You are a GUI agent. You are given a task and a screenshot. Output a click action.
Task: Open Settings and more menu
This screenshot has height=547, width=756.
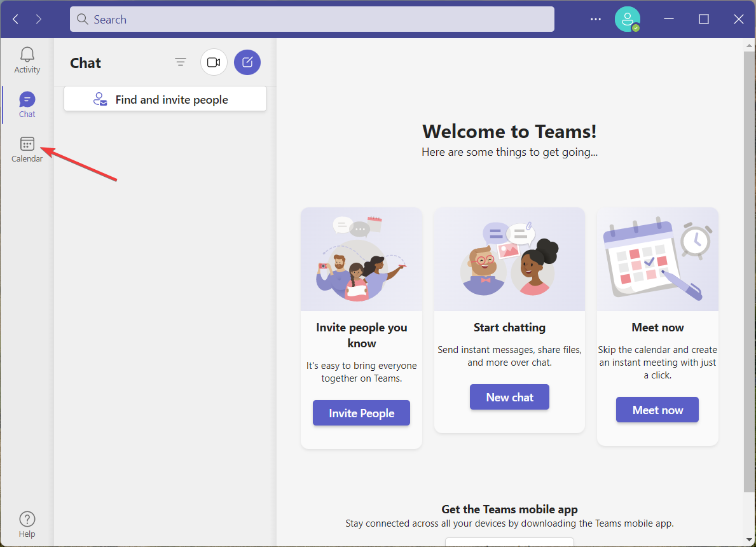pyautogui.click(x=596, y=19)
